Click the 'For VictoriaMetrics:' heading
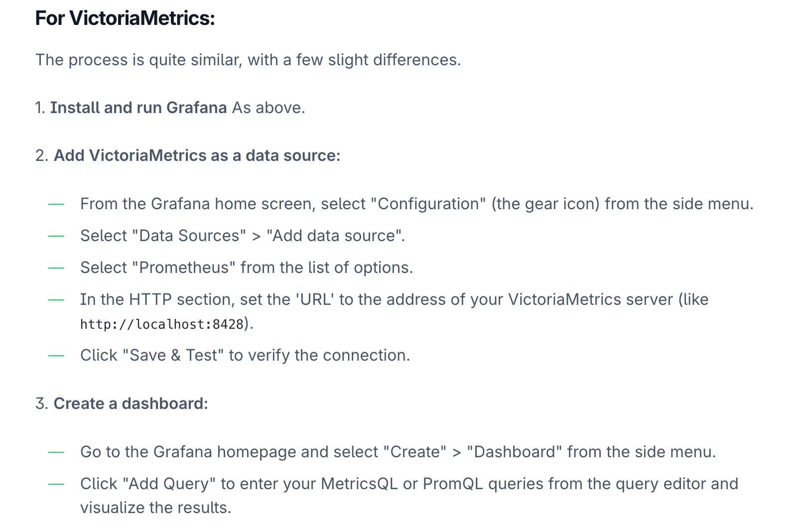 [x=125, y=18]
